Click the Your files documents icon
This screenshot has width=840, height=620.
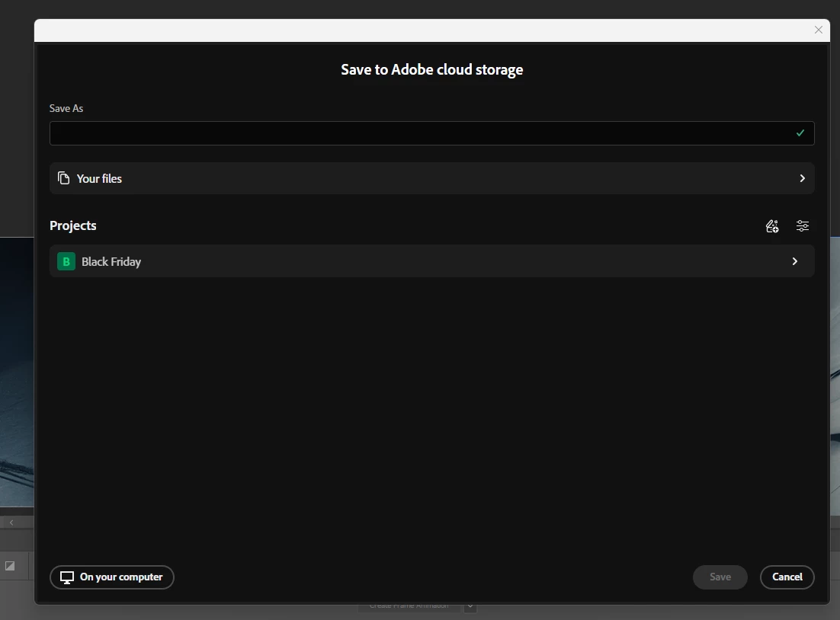coord(64,178)
